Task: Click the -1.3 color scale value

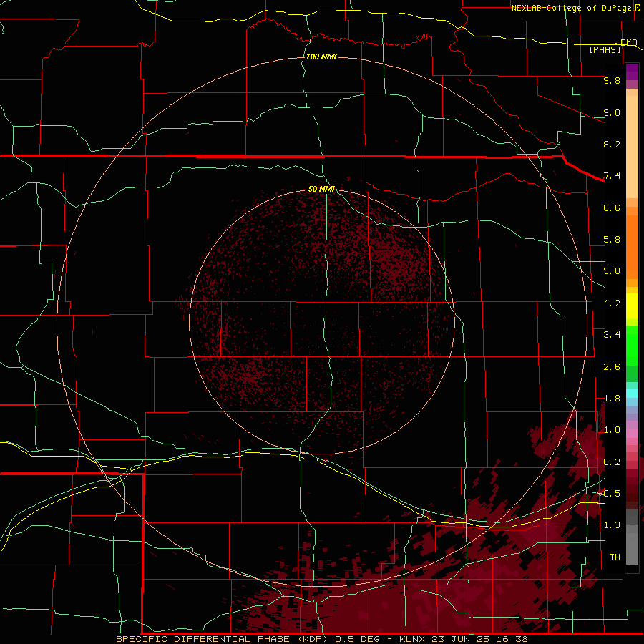Action: (609, 525)
